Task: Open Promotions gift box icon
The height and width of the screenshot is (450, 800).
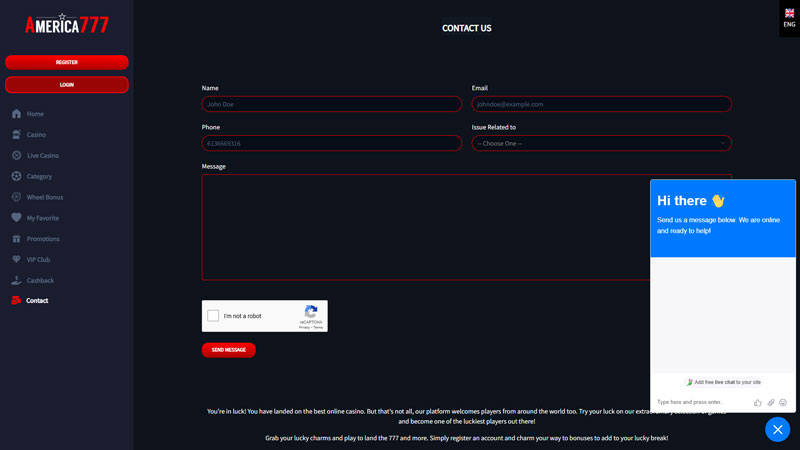Action: (16, 239)
